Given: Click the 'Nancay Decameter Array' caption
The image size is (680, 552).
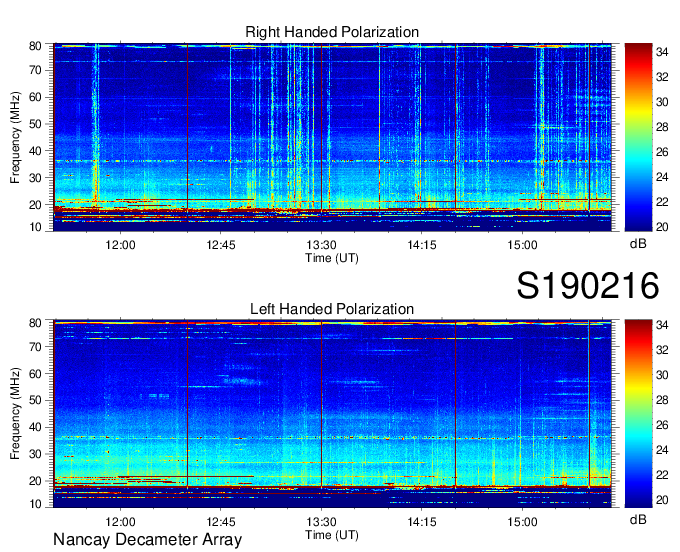Looking at the screenshot, I should (x=147, y=540).
